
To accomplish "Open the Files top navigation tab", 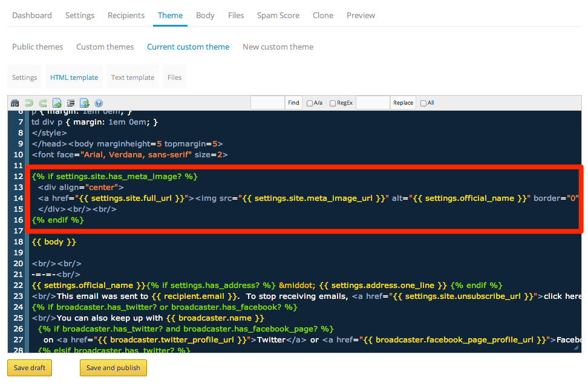I will tap(236, 15).
